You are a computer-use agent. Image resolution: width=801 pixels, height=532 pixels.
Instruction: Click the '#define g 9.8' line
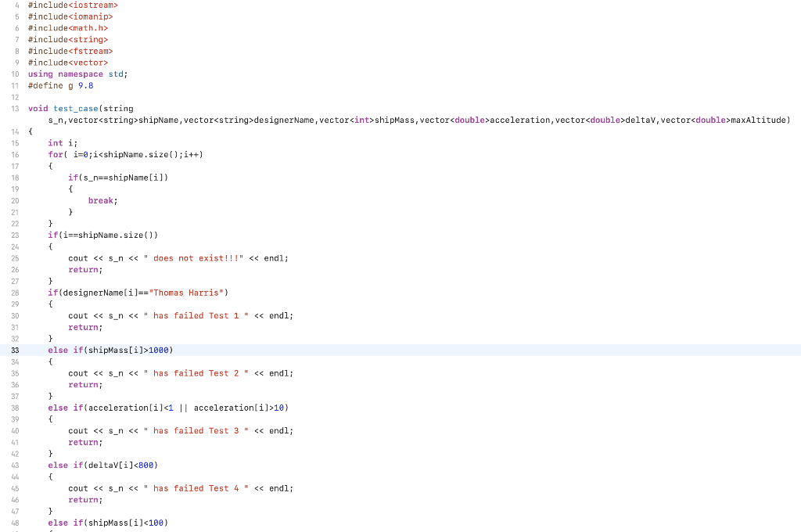point(61,85)
